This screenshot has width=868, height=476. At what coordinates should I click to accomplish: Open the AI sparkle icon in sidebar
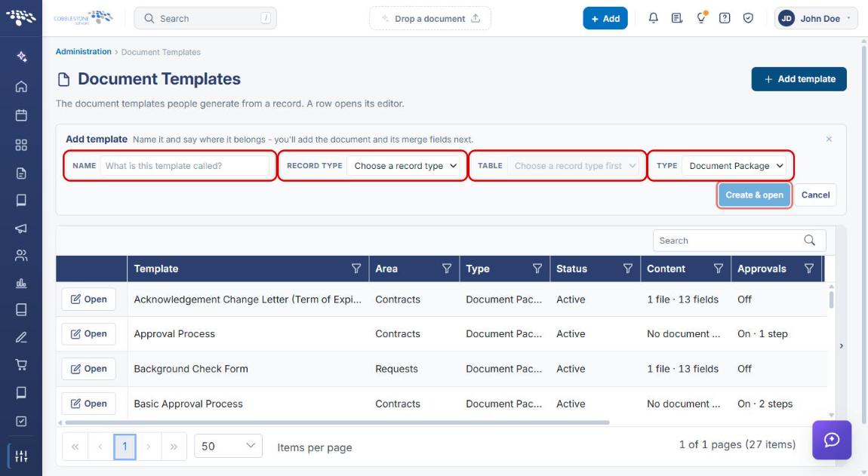[x=21, y=57]
